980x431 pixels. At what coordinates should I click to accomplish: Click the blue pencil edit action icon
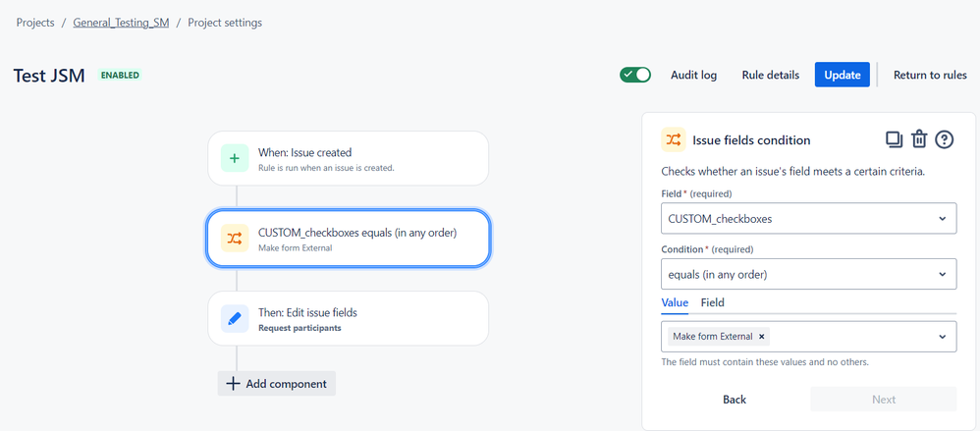tap(235, 318)
